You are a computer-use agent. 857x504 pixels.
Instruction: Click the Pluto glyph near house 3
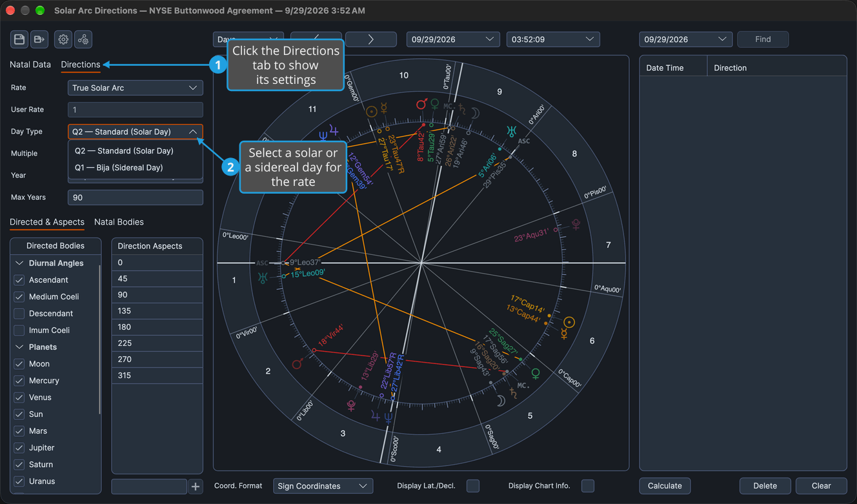coord(351,405)
